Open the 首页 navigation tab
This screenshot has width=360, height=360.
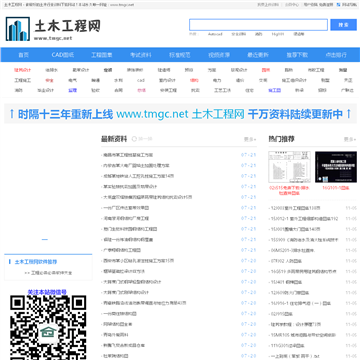(x=23, y=55)
